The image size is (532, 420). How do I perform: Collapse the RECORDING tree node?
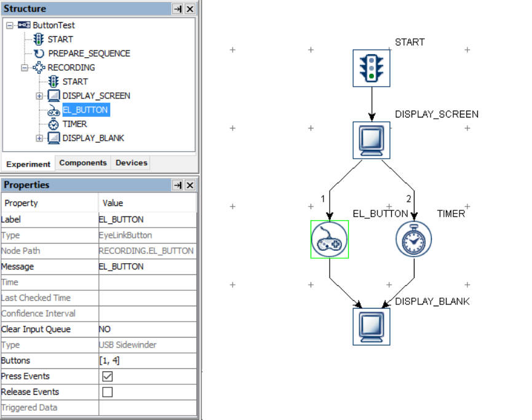(24, 68)
